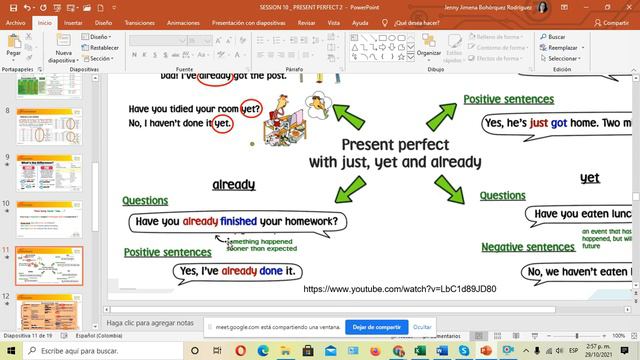This screenshot has height=360, width=640.
Task: Open the Diseño layout dropdown in Diapositivas group
Action: tap(97, 37)
